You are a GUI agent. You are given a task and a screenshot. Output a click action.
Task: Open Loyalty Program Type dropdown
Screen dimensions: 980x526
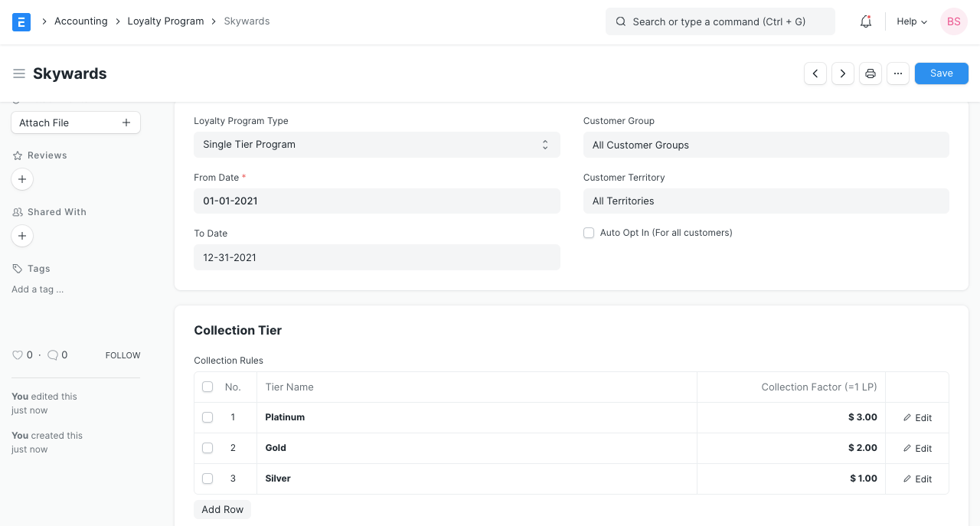(377, 145)
